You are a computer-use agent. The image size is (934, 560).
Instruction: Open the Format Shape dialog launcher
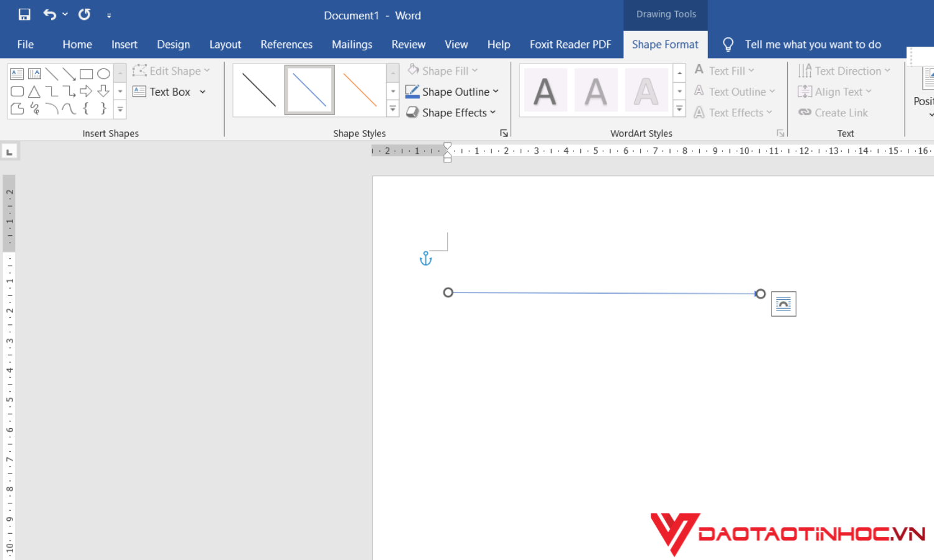pos(504,133)
